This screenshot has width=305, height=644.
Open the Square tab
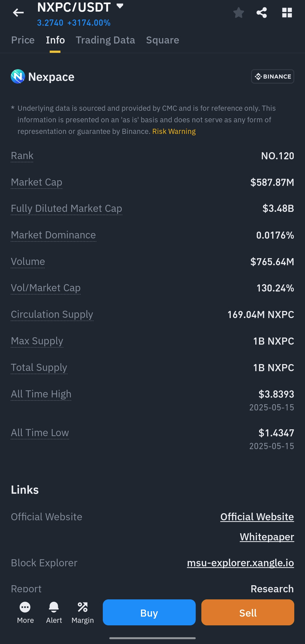(162, 40)
